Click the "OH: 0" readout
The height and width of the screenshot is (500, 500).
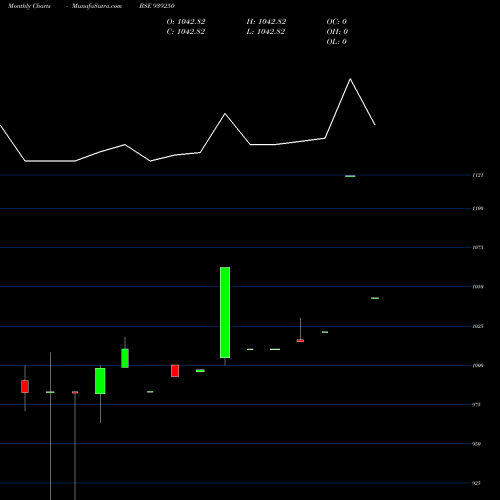coord(337,32)
